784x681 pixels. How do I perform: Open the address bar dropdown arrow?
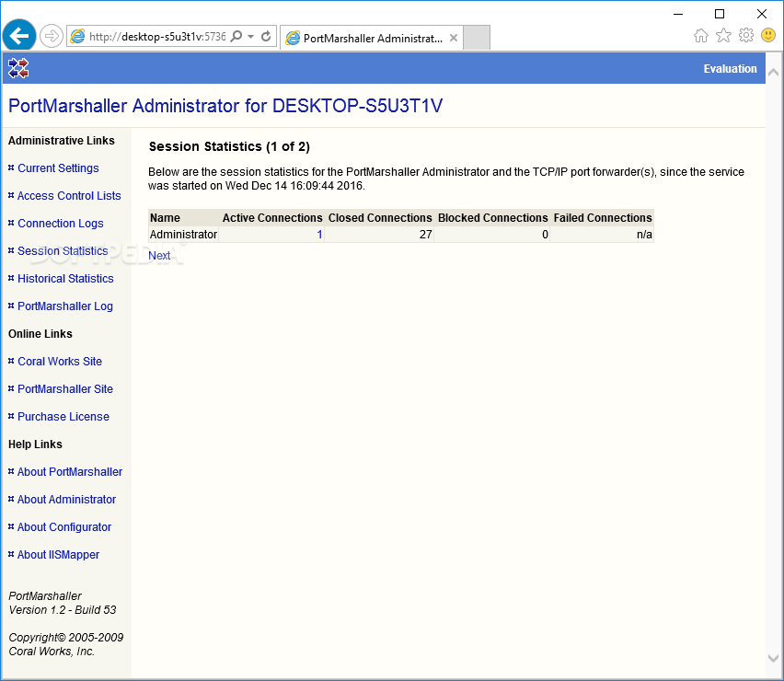click(251, 36)
